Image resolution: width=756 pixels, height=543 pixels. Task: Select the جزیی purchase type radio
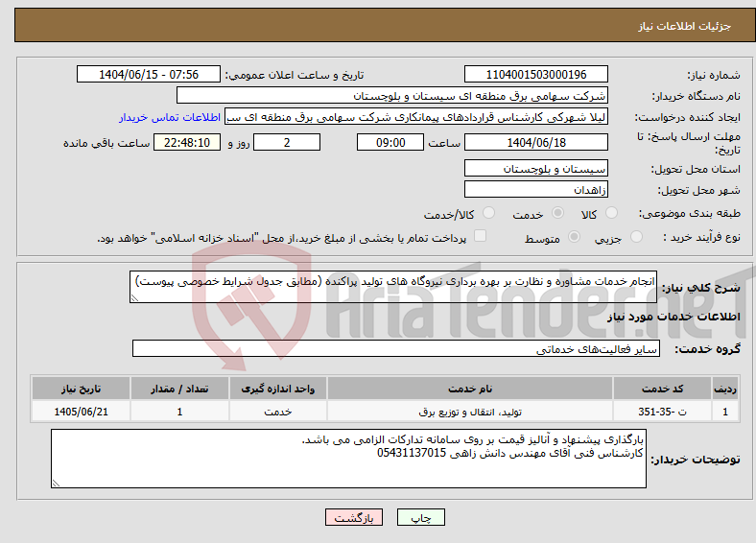[x=636, y=236]
